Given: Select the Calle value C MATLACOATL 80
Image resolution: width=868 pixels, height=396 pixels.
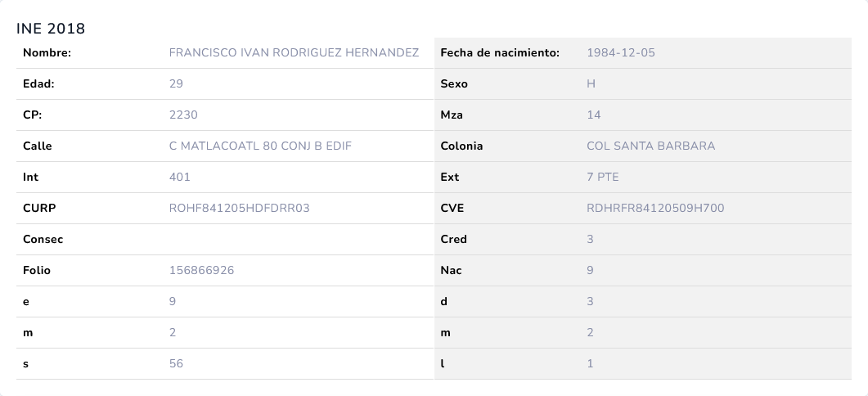Looking at the screenshot, I should click(260, 146).
